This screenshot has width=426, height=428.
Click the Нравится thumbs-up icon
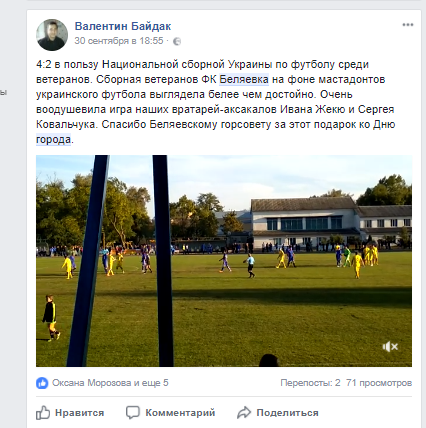(x=43, y=413)
